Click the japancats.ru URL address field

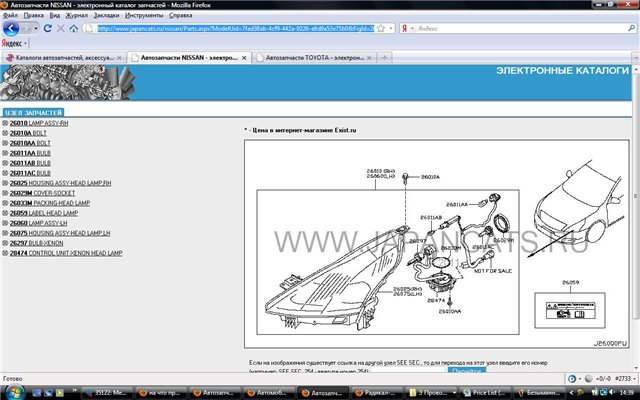pyautogui.click(x=236, y=29)
